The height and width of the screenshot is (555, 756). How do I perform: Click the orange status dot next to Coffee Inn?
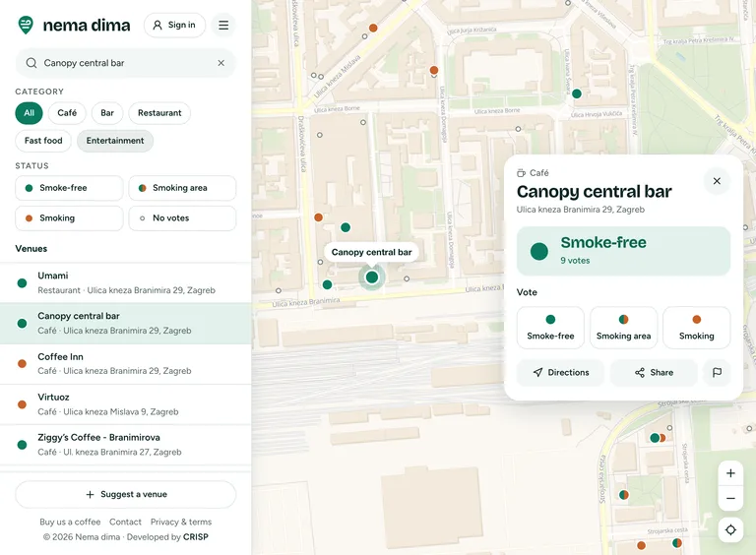pyautogui.click(x=22, y=364)
